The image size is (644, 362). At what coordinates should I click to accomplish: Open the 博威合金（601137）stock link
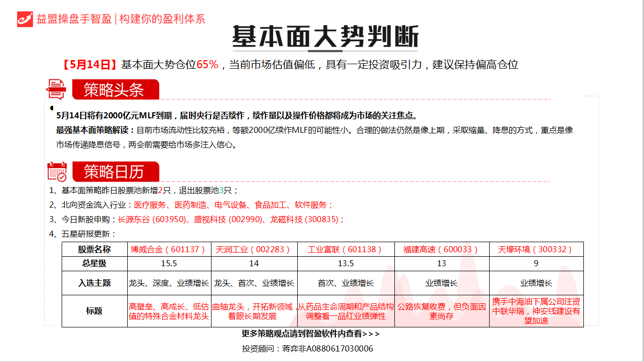[x=168, y=249]
